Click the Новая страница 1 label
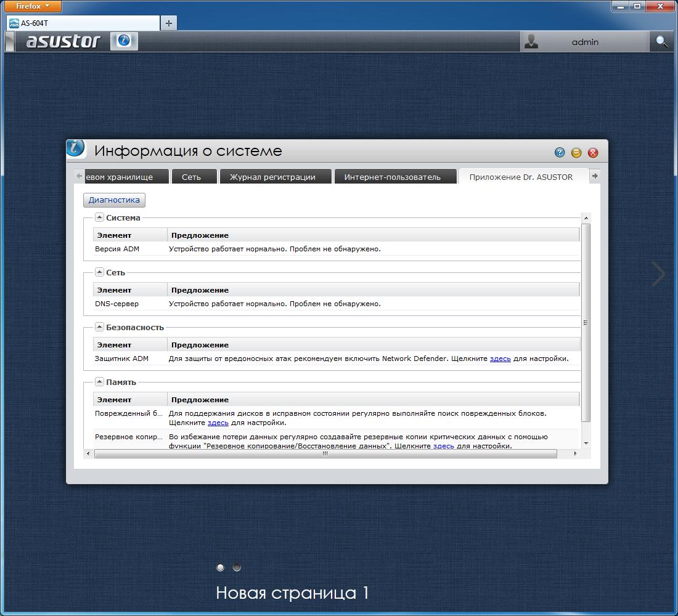Viewport: 678px width, 616px height. pyautogui.click(x=292, y=593)
